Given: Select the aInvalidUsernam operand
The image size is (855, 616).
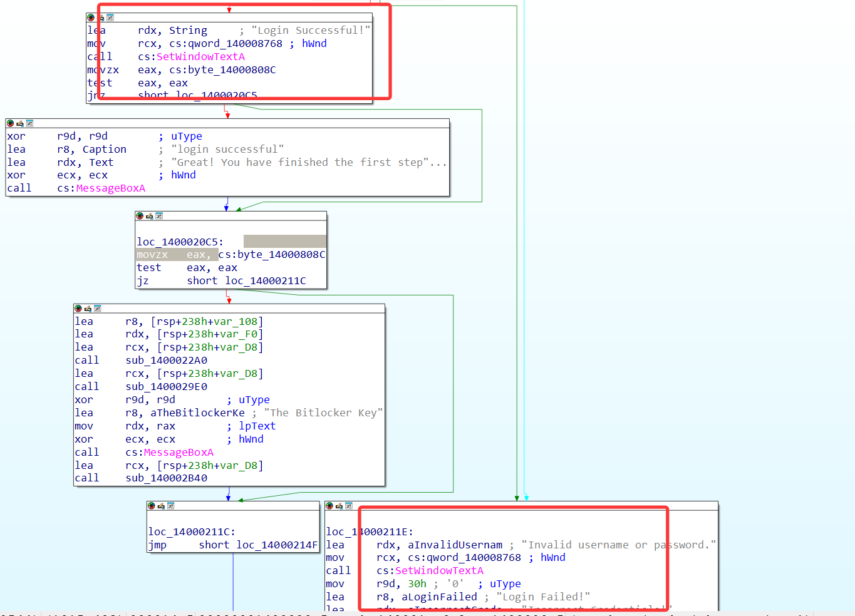Looking at the screenshot, I should tap(455, 545).
